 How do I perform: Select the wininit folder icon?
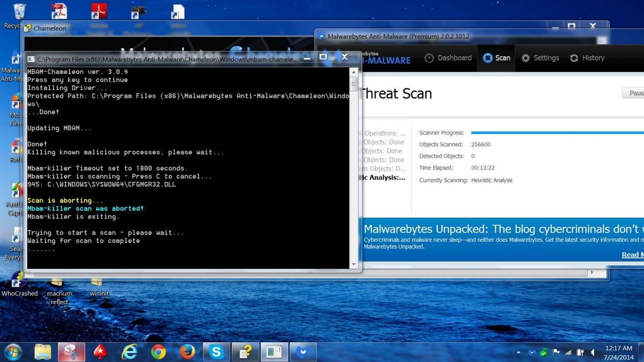click(x=99, y=286)
